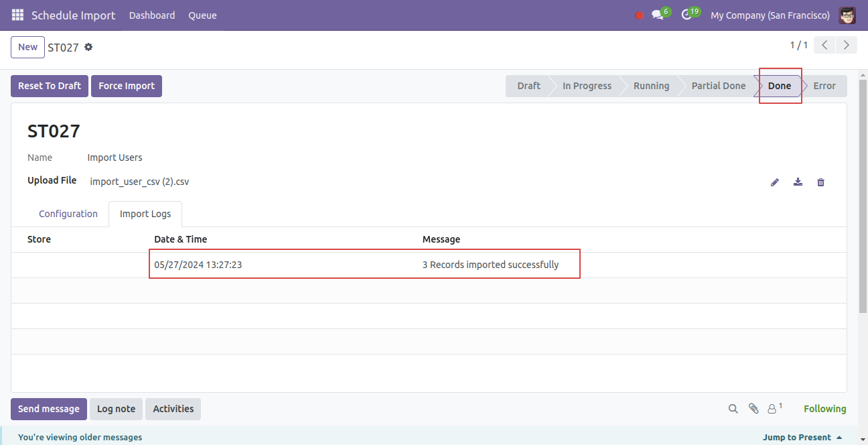The height and width of the screenshot is (445, 868).
Task: Click the ST027 breadcrumb title
Action: click(x=63, y=48)
